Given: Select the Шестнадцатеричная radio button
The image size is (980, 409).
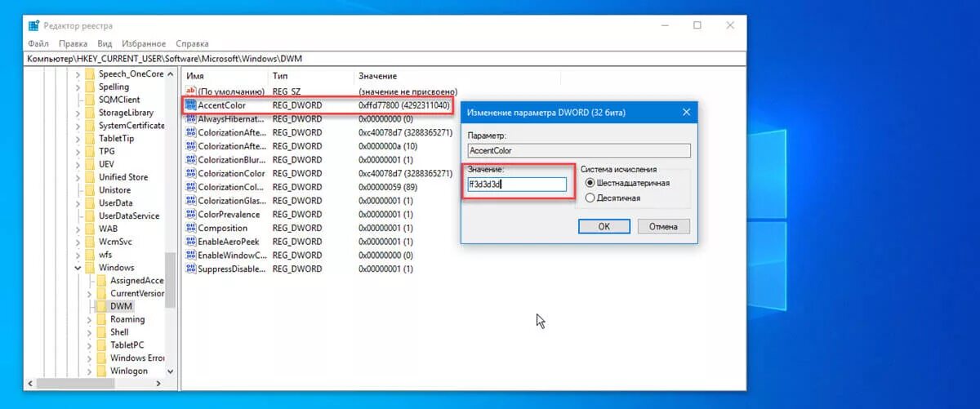Looking at the screenshot, I should tap(590, 183).
